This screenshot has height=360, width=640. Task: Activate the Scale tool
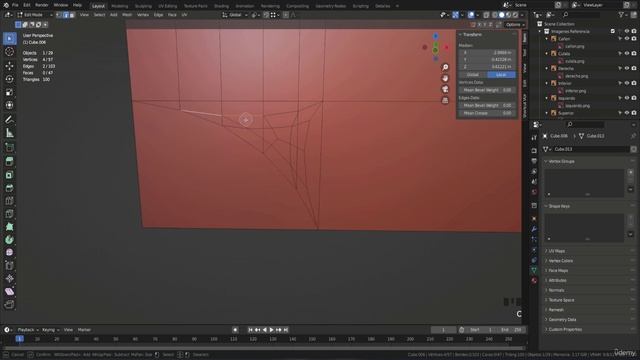tap(9, 92)
